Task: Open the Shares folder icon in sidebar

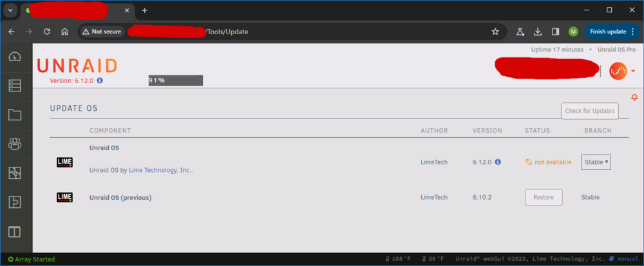Action: click(15, 115)
